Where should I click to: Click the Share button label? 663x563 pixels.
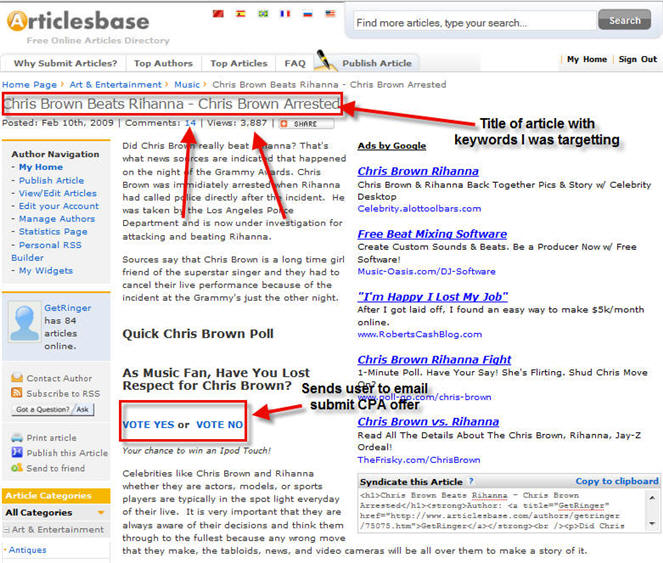(x=305, y=124)
